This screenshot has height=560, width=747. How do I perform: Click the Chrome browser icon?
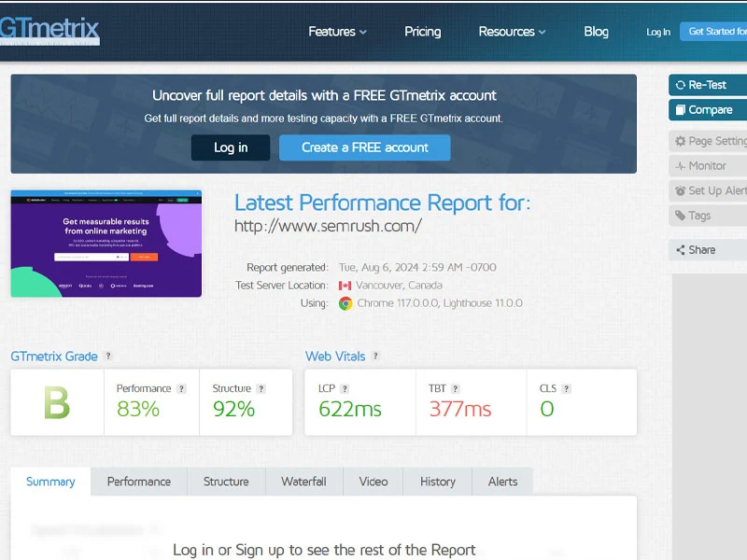click(x=345, y=303)
